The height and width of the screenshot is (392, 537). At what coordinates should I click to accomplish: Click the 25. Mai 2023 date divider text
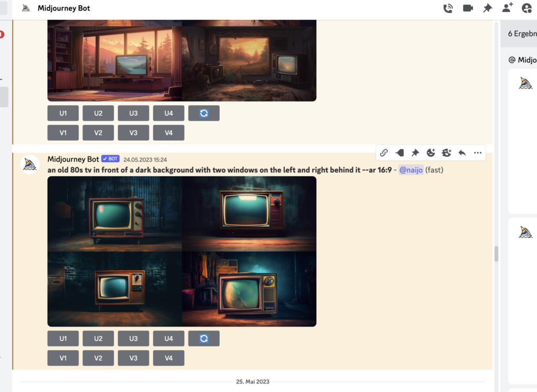pos(253,382)
